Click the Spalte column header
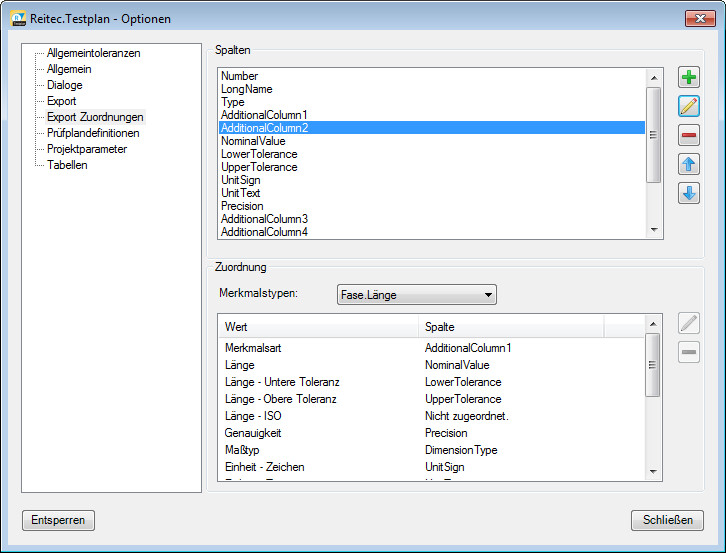This screenshot has height=553, width=726. pos(510,327)
